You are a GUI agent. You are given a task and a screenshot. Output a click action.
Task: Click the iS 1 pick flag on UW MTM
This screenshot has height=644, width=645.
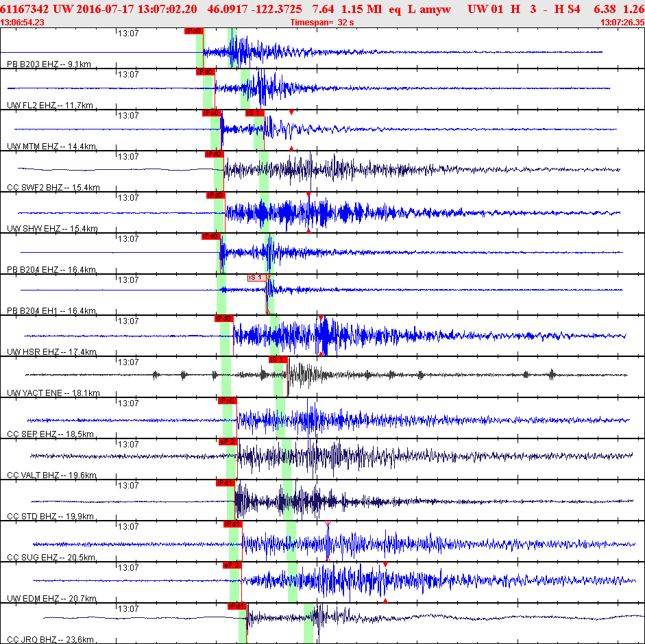tap(254, 113)
